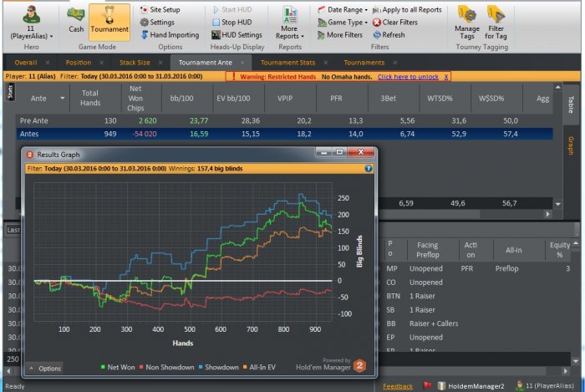Open the Feedback link
The height and width of the screenshot is (392, 585).
point(398,386)
